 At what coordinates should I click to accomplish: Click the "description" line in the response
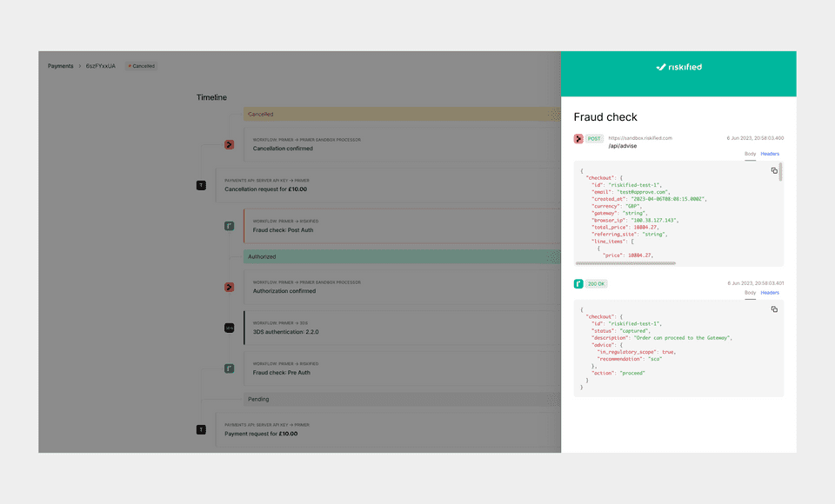tap(662, 338)
